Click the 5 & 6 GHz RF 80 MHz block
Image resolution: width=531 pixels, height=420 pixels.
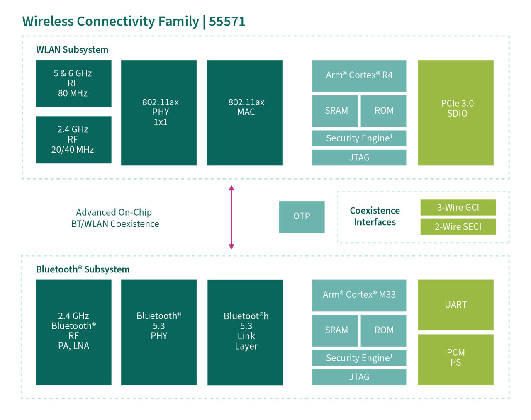coord(73,84)
